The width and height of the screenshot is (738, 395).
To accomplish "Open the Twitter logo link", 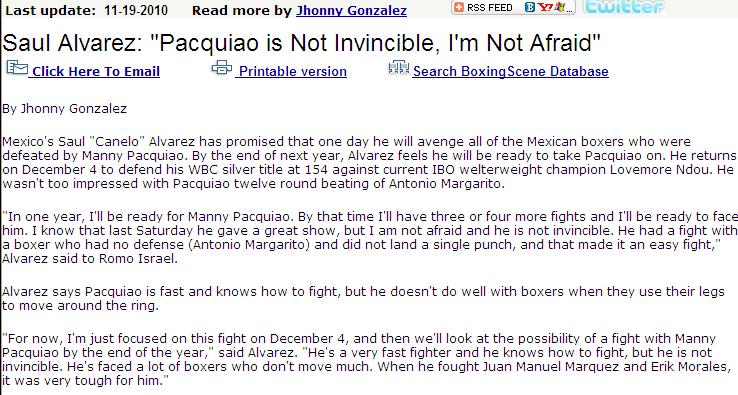I will pos(624,6).
